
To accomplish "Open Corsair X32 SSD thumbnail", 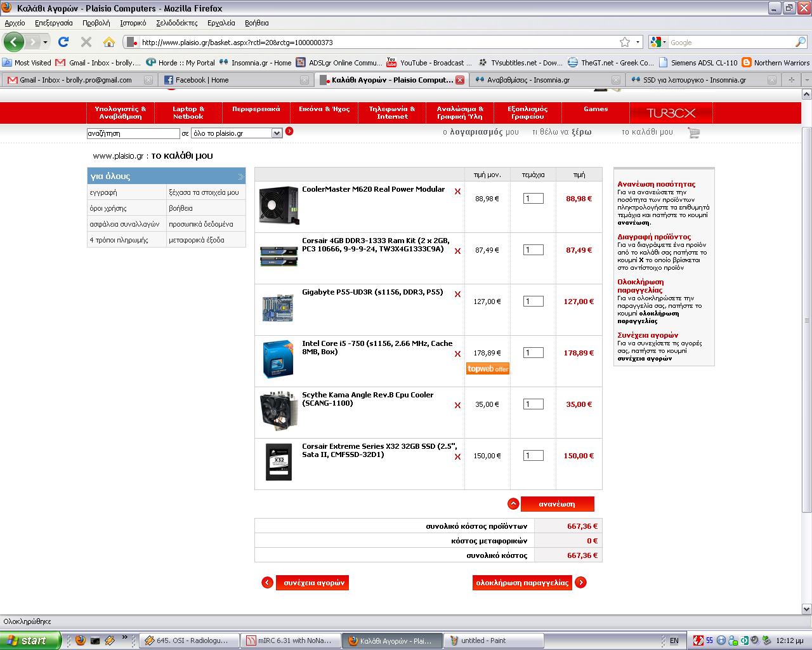I will pyautogui.click(x=278, y=462).
